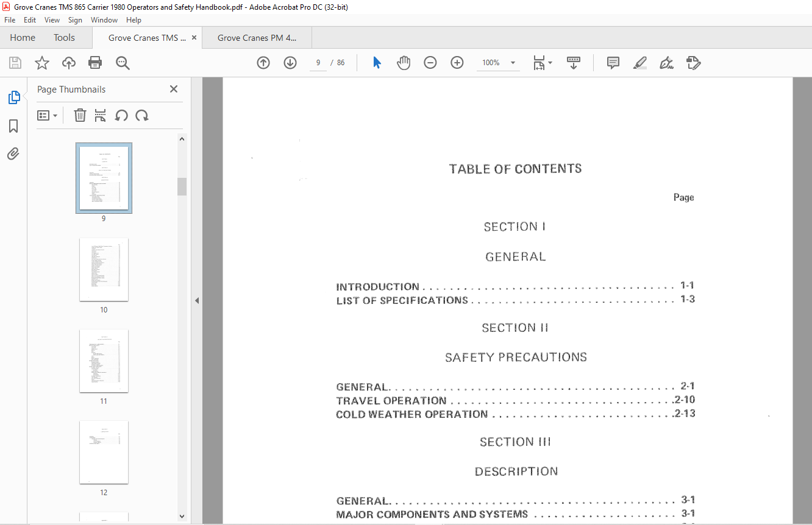812x525 pixels.
Task: Open the Find text magnifier
Action: coord(123,63)
